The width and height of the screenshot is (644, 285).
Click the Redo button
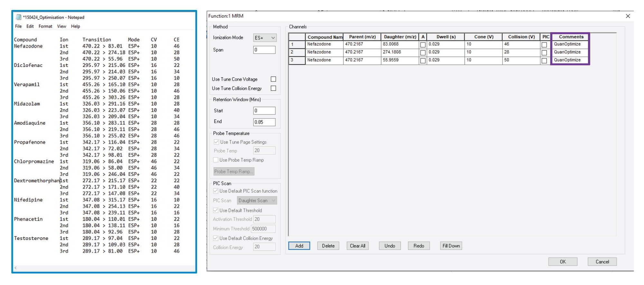tap(419, 246)
